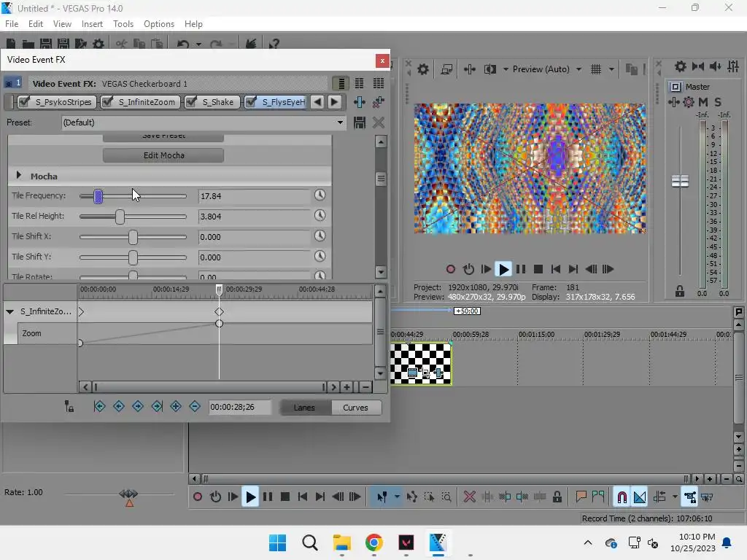Click the Edit Mocha button
The height and width of the screenshot is (560, 747).
[x=163, y=155]
